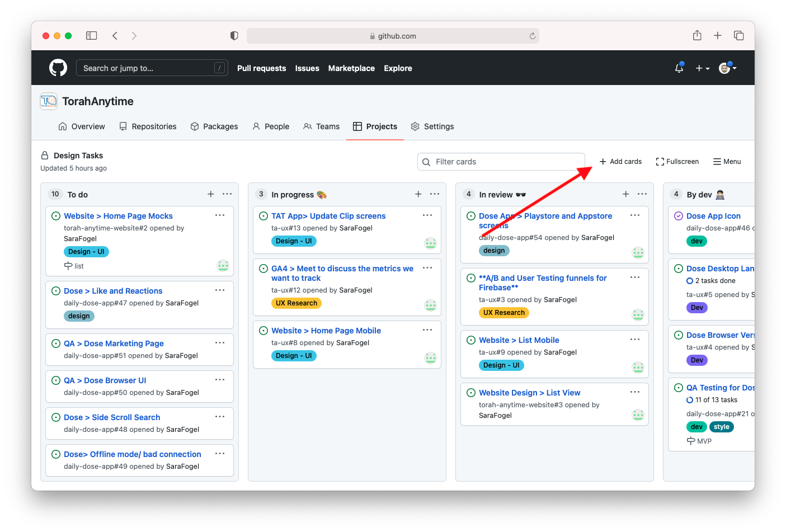
Task: Open Website > Home Page Mobile card
Action: point(326,331)
